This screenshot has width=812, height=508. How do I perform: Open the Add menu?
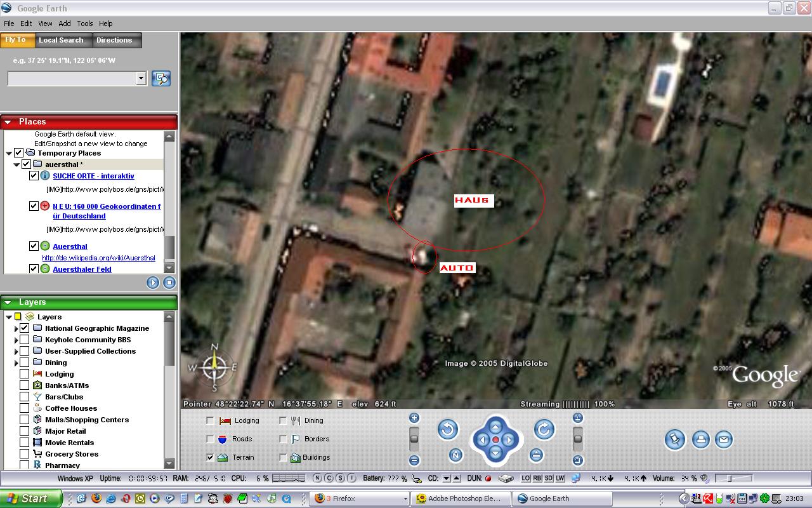[x=65, y=23]
